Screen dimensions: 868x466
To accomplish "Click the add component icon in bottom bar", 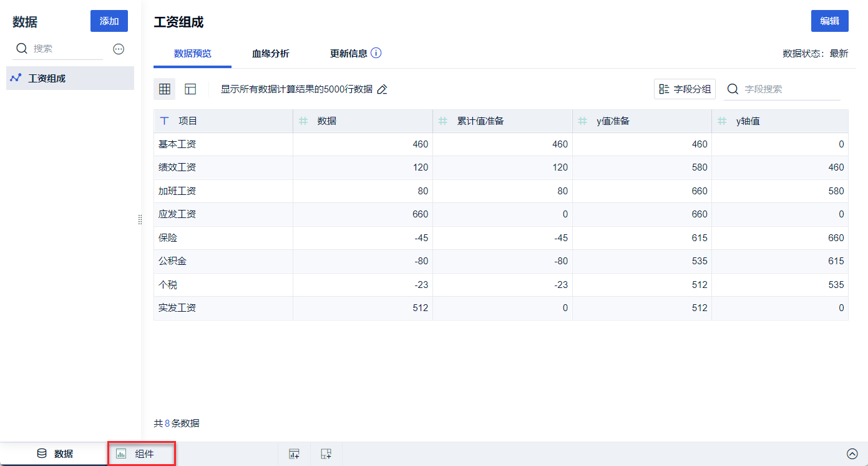I will click(x=295, y=454).
